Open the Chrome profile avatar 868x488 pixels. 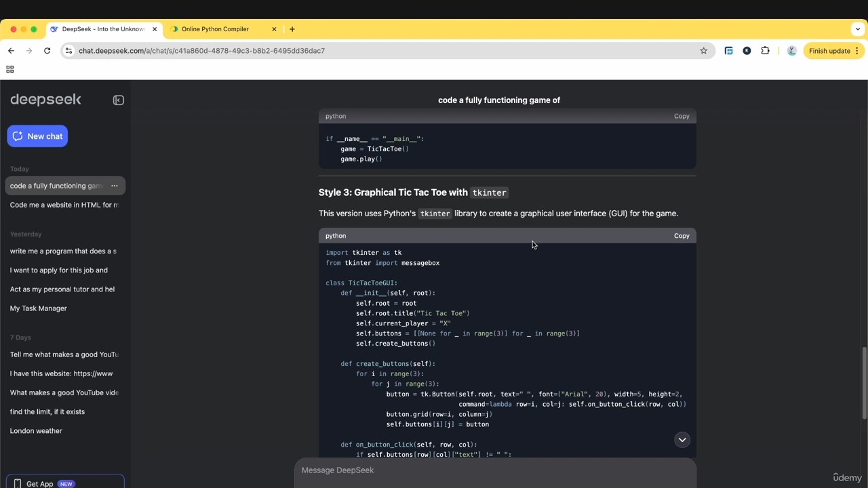pyautogui.click(x=791, y=51)
